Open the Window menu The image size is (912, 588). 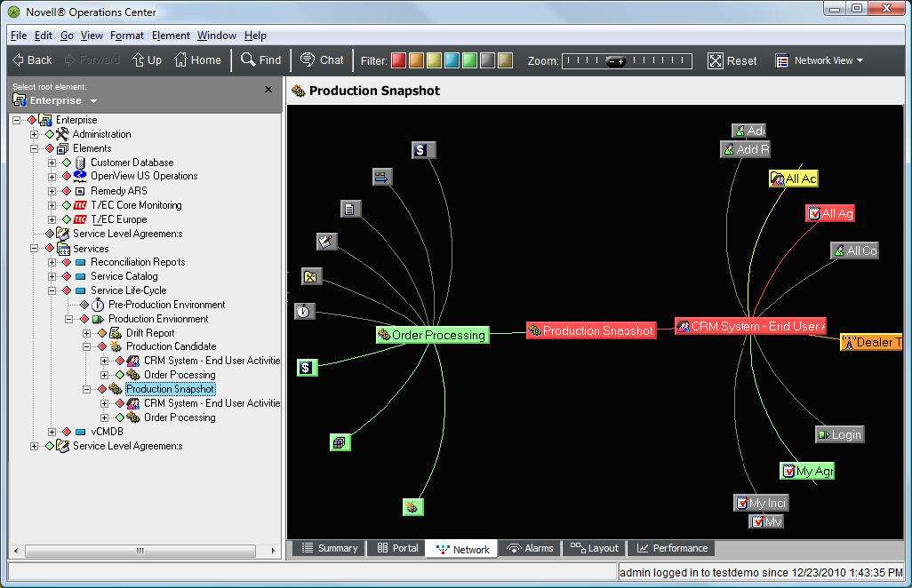pos(216,36)
